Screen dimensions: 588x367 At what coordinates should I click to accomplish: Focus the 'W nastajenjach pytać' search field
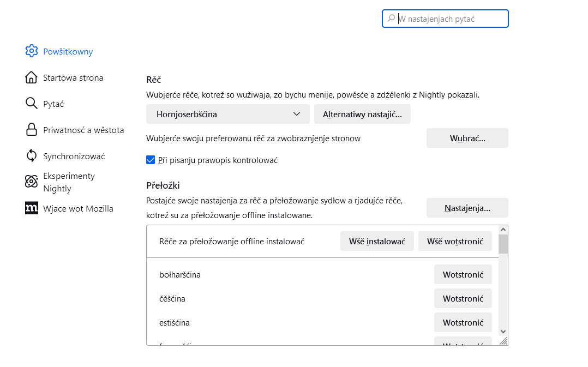(450, 19)
